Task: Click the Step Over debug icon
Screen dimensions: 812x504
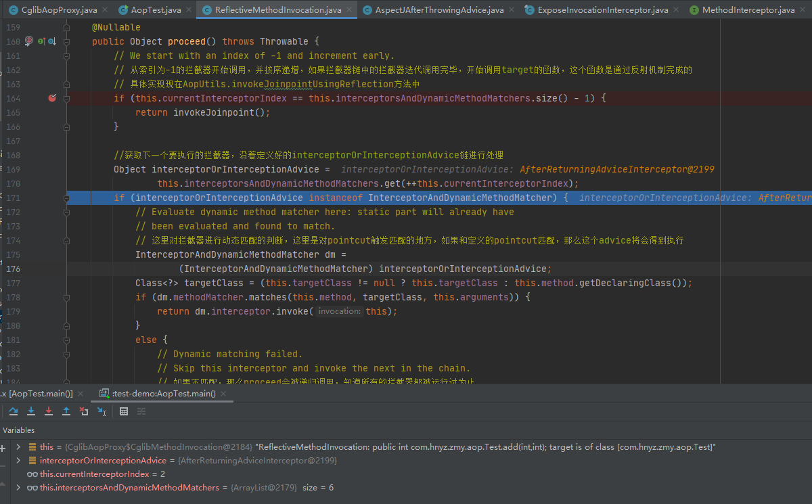Action: tap(14, 411)
